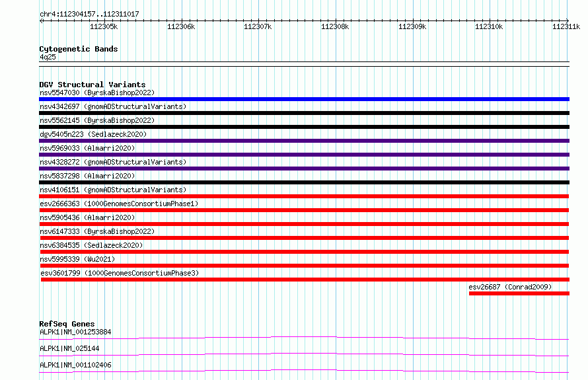Click the DGV Structural Variants track heading
The image size is (588, 380).
coord(92,85)
